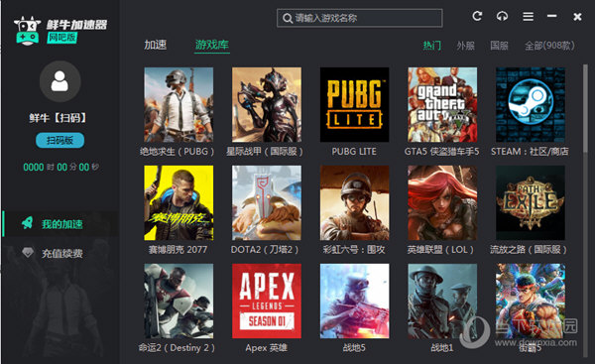Select the 战地5 game cover
The image size is (595, 364).
pyautogui.click(x=354, y=301)
